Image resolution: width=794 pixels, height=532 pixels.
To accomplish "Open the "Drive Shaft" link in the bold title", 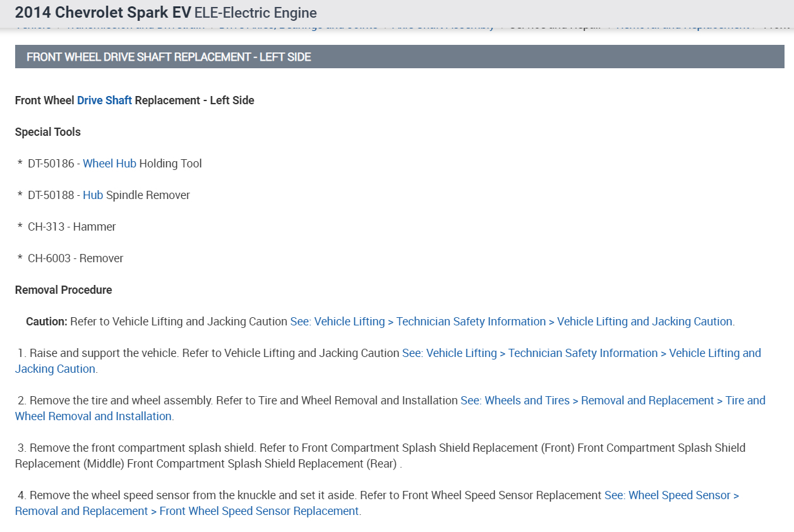I will point(104,100).
